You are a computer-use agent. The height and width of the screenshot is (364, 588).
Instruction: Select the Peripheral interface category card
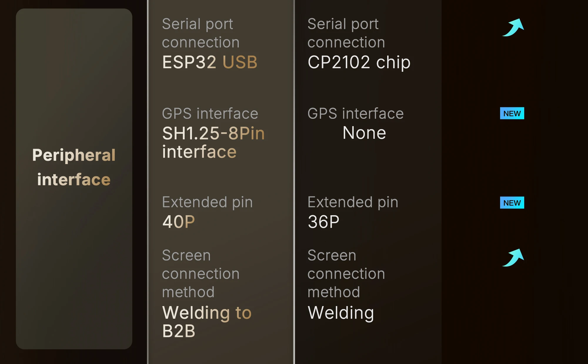74,179
